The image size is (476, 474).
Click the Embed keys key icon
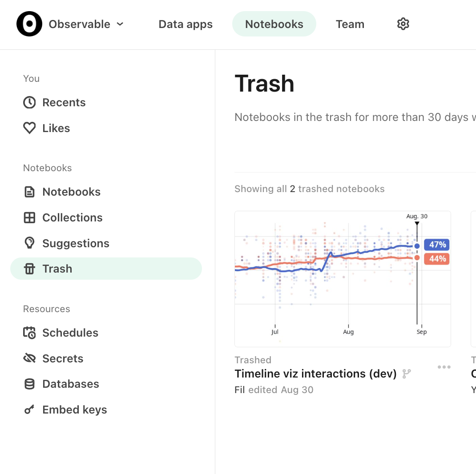(x=29, y=410)
